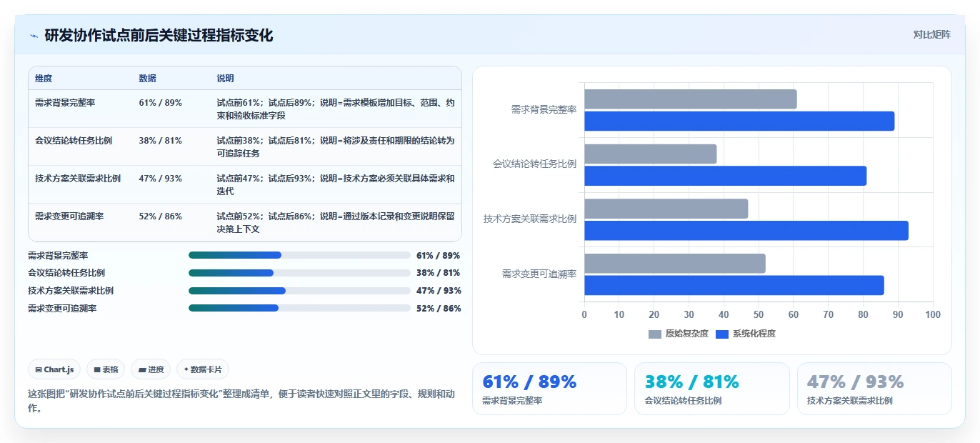980x443 pixels.
Task: Select table cell 52% / 86%
Action: coord(161,216)
